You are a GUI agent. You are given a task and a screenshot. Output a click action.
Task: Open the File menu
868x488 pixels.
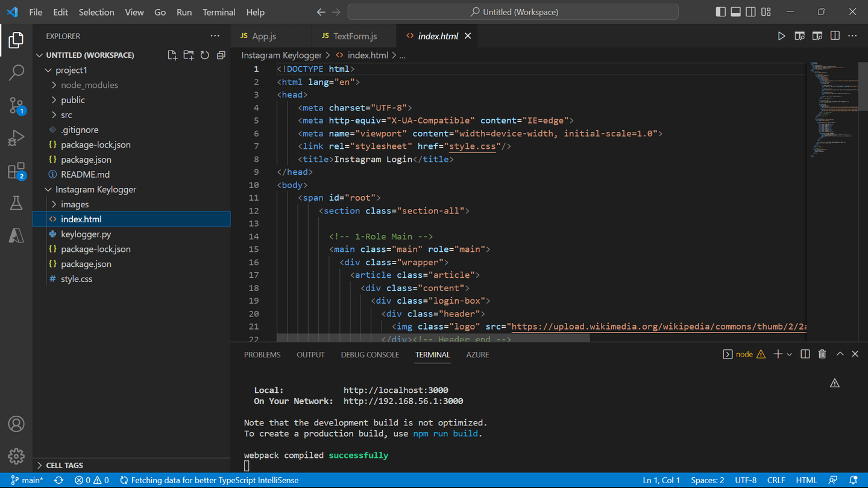click(x=36, y=12)
